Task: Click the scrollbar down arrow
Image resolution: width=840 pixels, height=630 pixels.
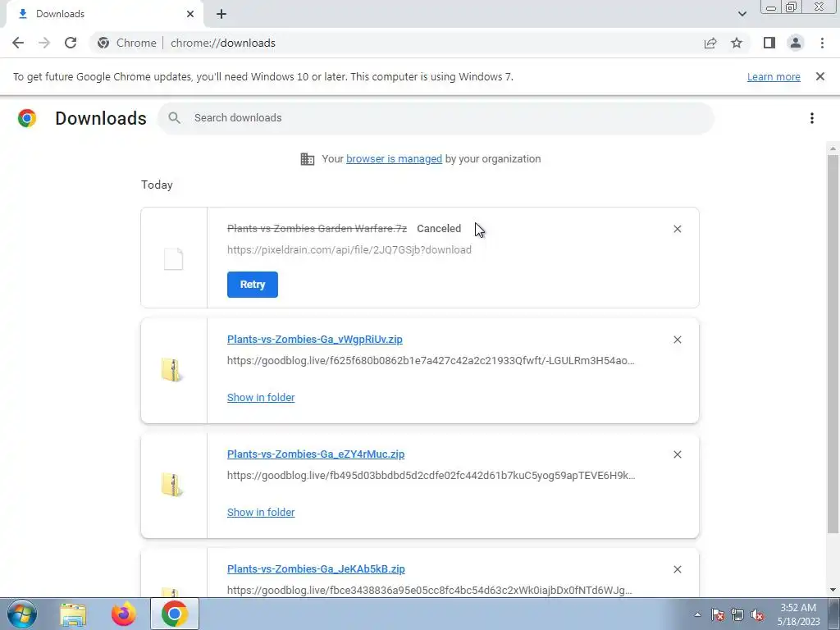Action: pyautogui.click(x=833, y=590)
